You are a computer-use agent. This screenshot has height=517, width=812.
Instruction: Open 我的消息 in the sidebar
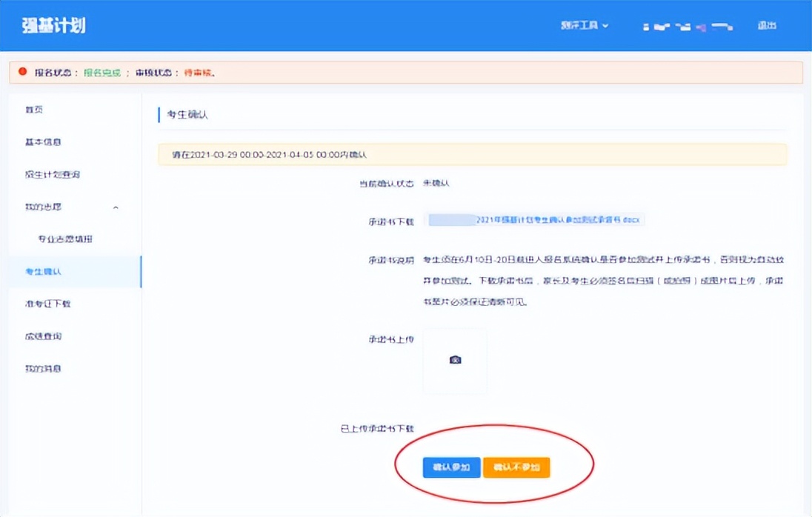coord(43,368)
